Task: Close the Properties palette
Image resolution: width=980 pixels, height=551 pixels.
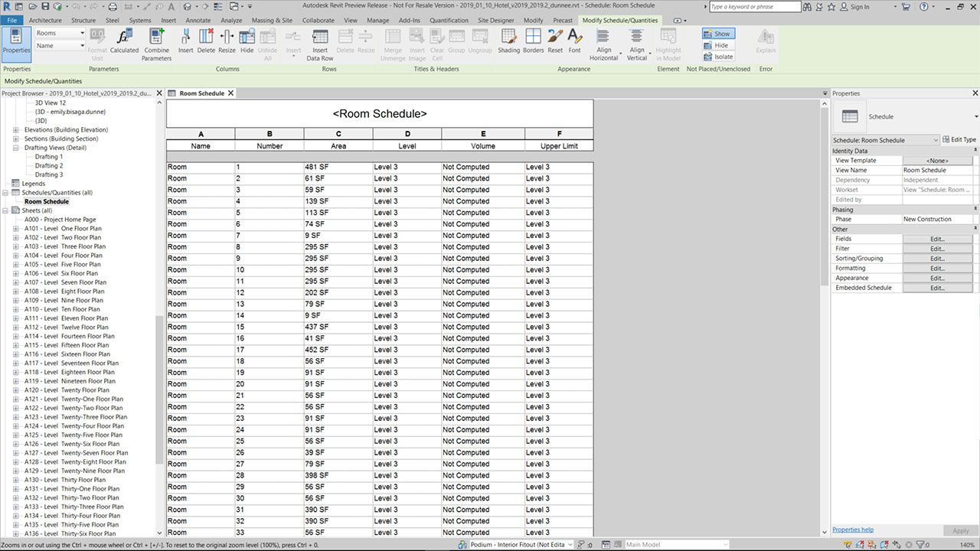Action: (x=975, y=93)
